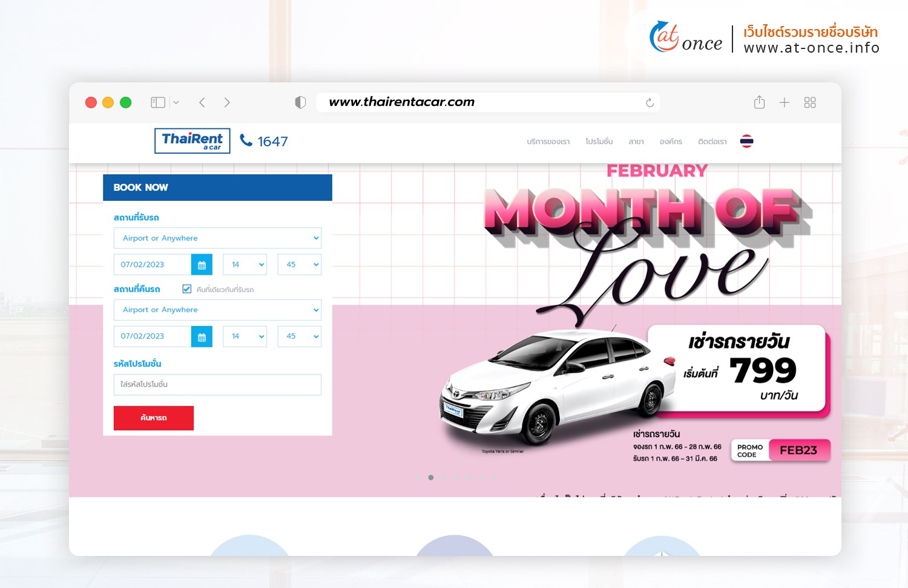Focus the www.thairentacar.com address bar
The width and height of the screenshot is (908, 588).
click(x=487, y=102)
